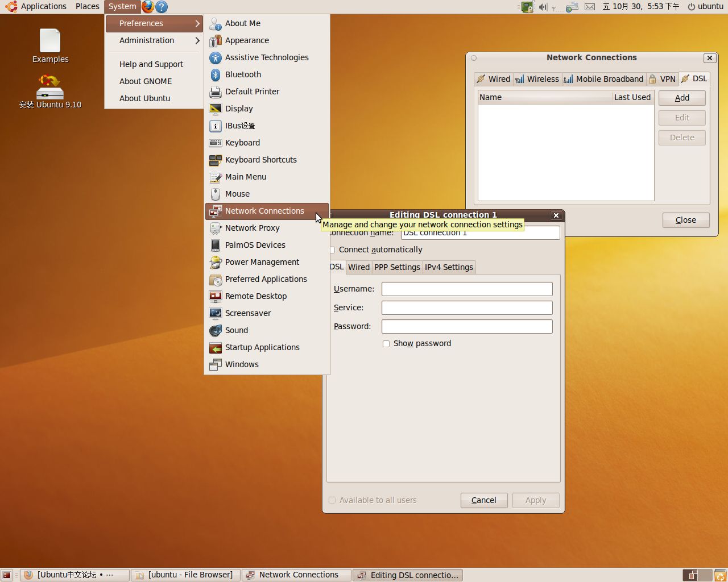Open the Remote Desktop icon
This screenshot has width=728, height=582.
pos(215,297)
